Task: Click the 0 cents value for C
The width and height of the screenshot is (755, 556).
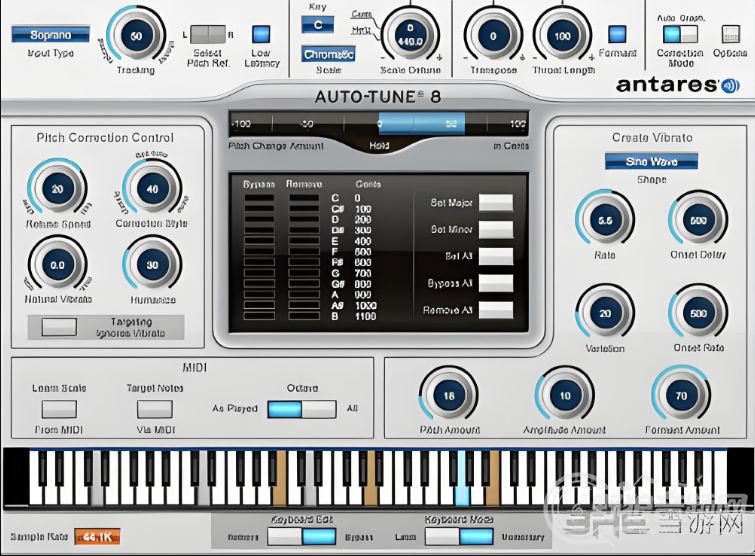Action: pos(357,198)
